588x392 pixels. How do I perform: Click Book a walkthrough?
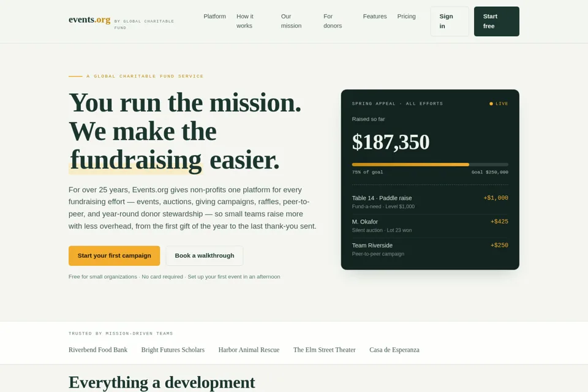point(205,256)
